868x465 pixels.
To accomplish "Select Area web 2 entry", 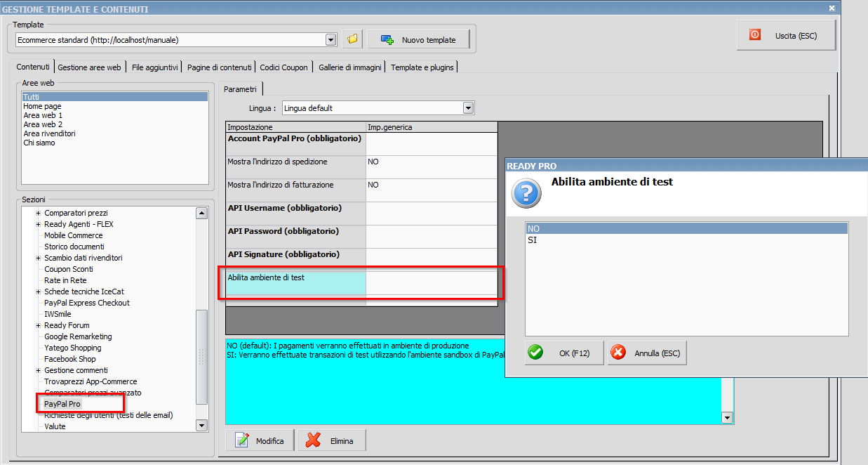I will (x=114, y=124).
